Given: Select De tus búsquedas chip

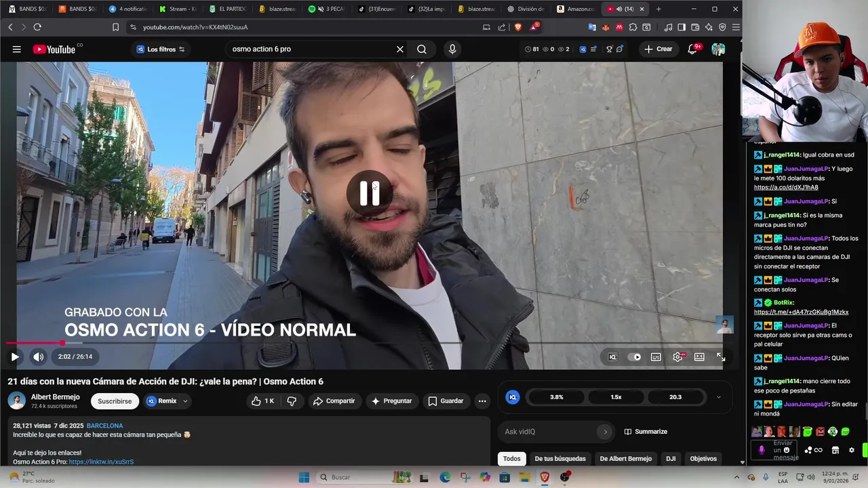Looking at the screenshot, I should point(560,459).
